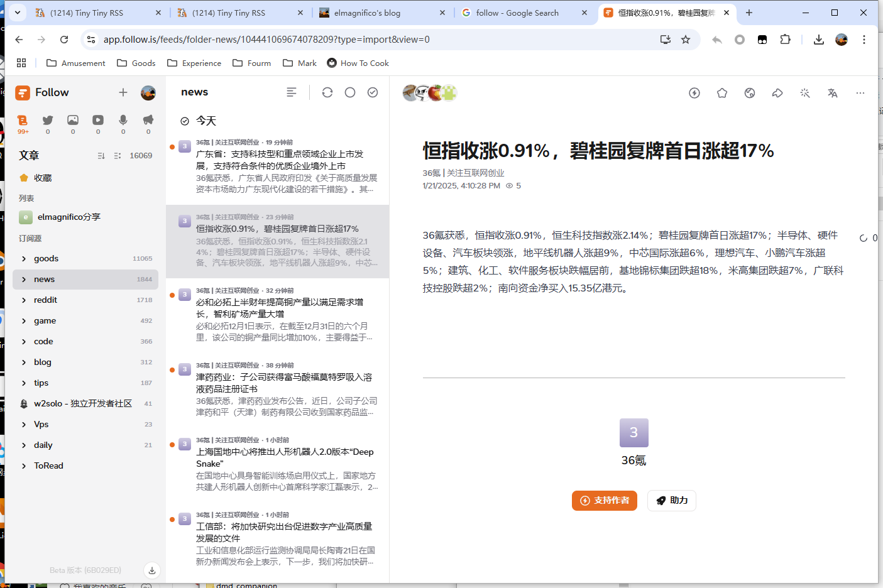Switch to the audio microphone view
Screen dimensions: 883x588
[123, 124]
